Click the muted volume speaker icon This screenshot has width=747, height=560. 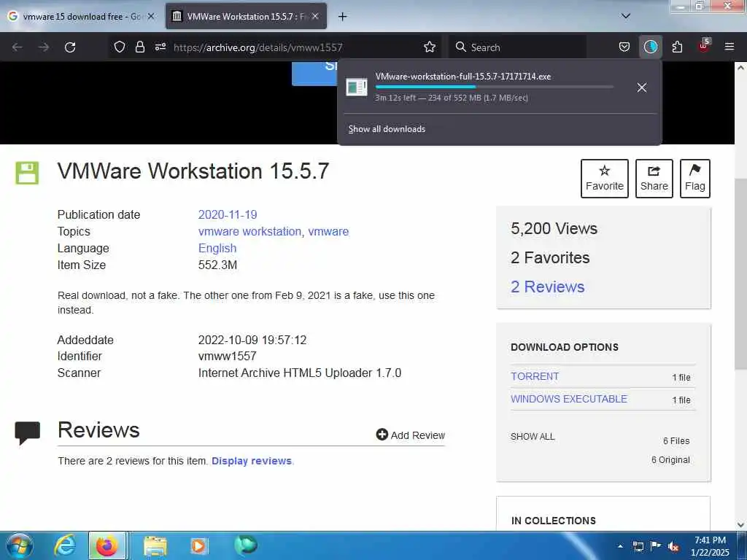[673, 547]
